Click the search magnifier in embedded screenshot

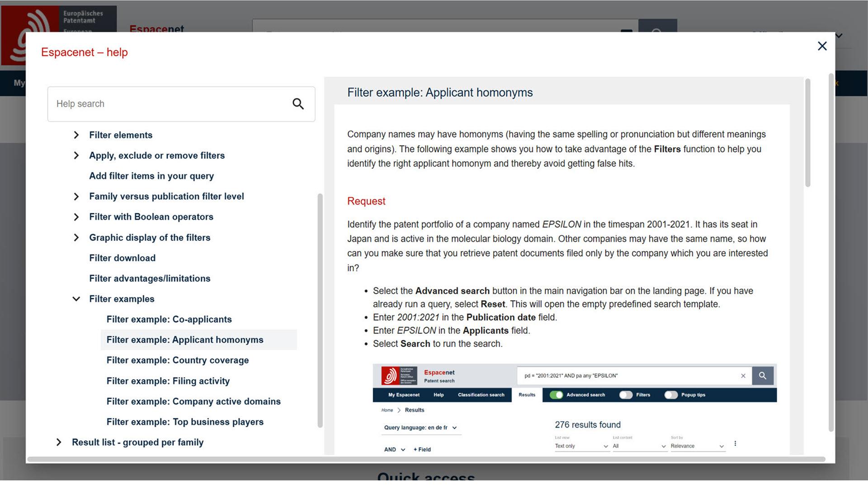(762, 375)
